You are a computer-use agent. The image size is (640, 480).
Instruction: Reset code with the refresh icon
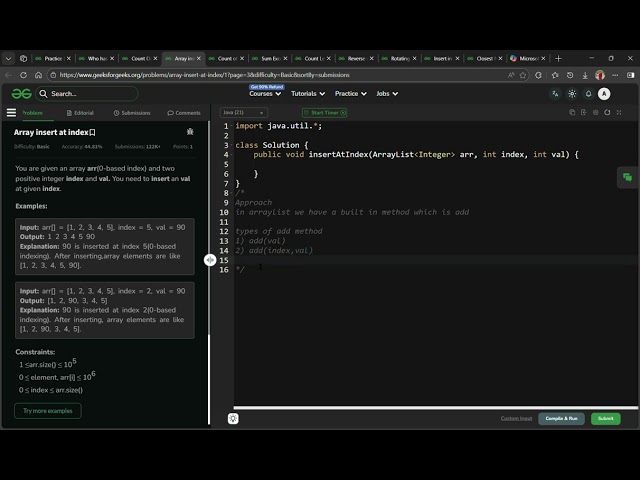coord(607,112)
